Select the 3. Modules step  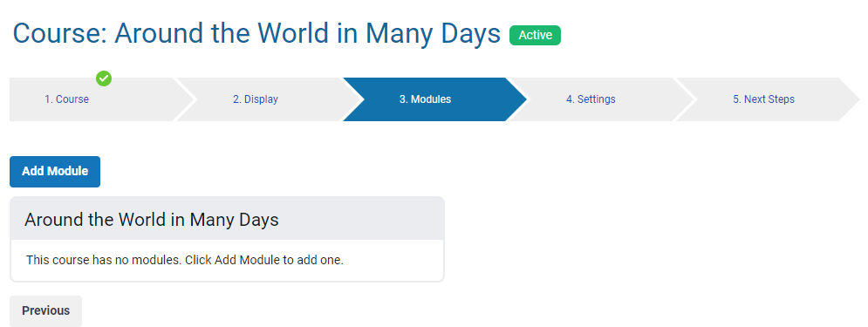425,99
